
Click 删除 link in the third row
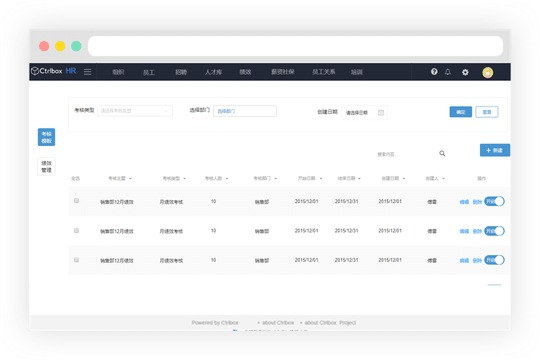(x=477, y=260)
